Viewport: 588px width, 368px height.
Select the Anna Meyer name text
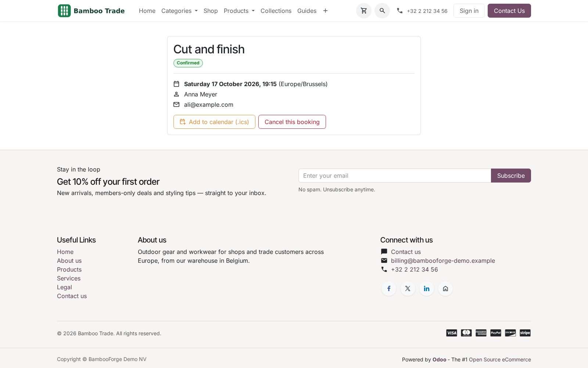[x=201, y=94]
